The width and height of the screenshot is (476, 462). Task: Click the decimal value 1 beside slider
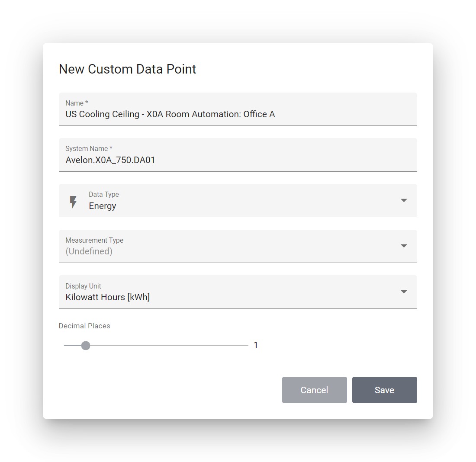click(x=256, y=345)
